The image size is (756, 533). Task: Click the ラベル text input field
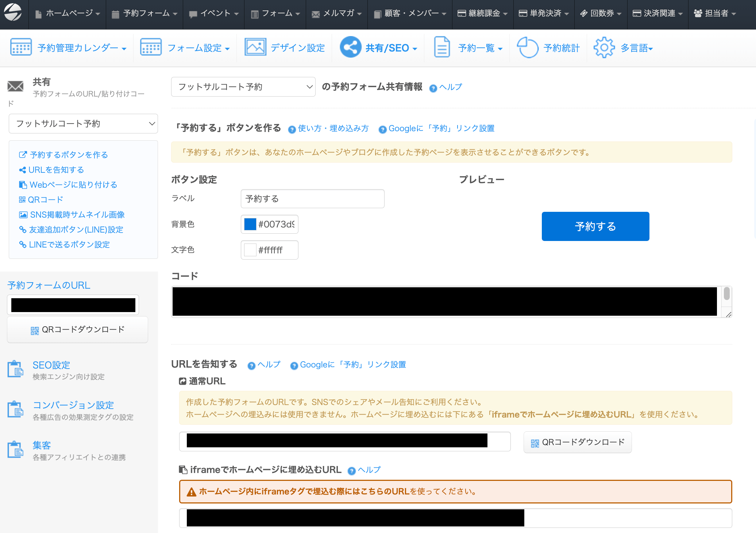click(x=312, y=199)
